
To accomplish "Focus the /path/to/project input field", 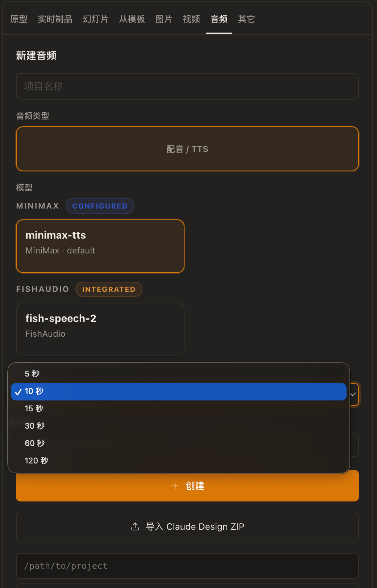I will point(187,566).
